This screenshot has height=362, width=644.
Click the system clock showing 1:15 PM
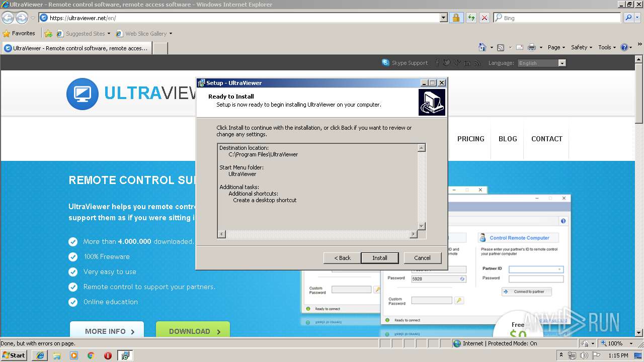coord(618,355)
